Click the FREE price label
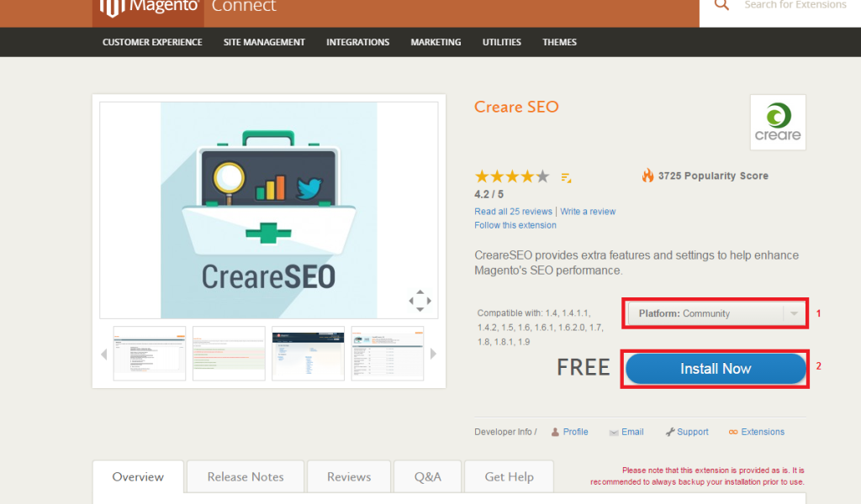861x504 pixels. tap(584, 368)
